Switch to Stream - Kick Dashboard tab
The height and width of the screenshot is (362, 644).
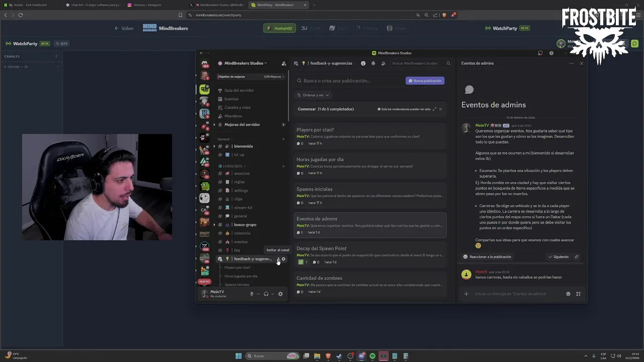pyautogui.click(x=31, y=5)
